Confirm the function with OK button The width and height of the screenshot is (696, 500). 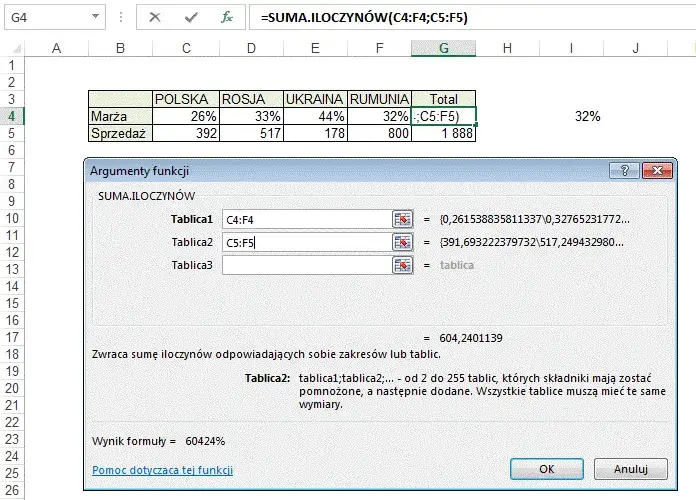547,469
